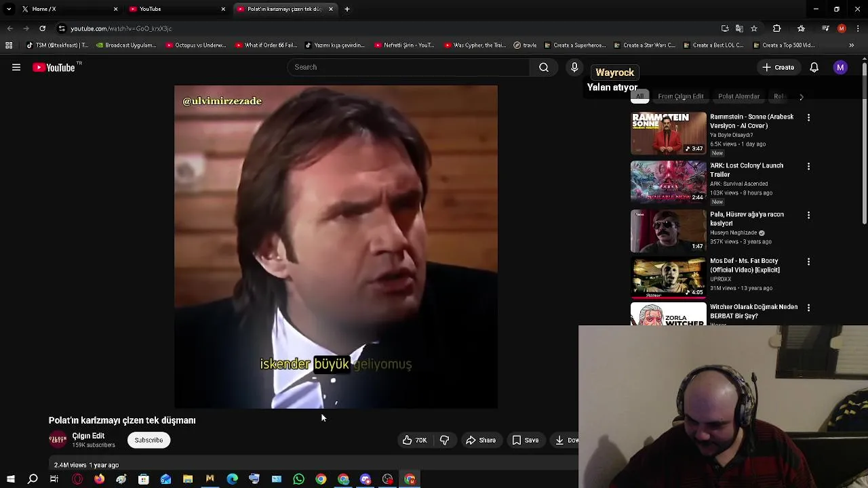This screenshot has width=868, height=488.
Task: Subscribe to Çılgın Edit channel
Action: pyautogui.click(x=149, y=440)
